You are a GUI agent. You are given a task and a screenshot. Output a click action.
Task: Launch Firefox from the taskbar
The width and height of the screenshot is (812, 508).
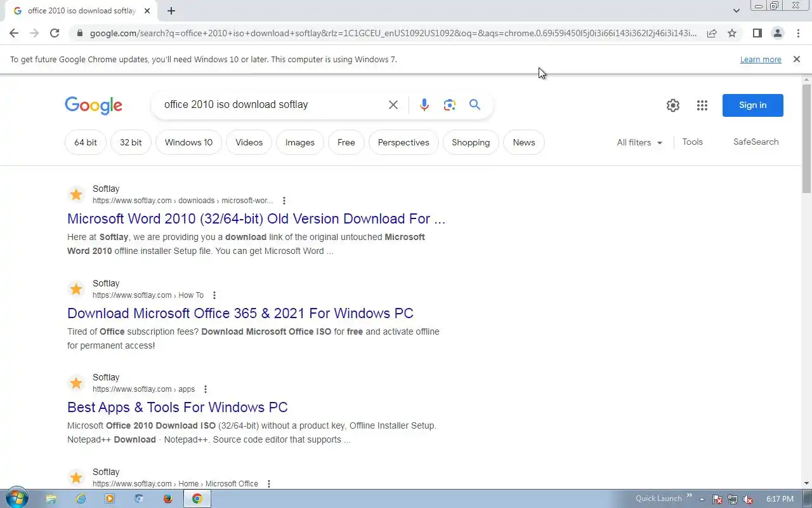pyautogui.click(x=168, y=499)
